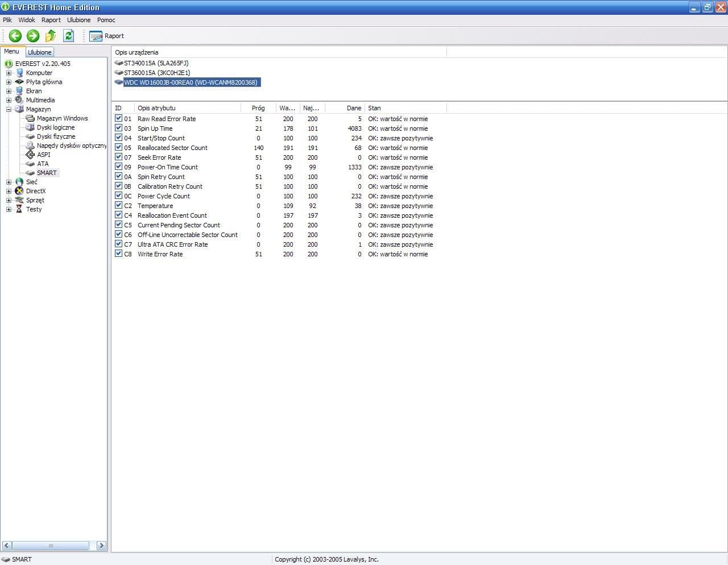Switch to the Menu sidebar tab
Image resolution: width=728 pixels, height=565 pixels.
12,51
